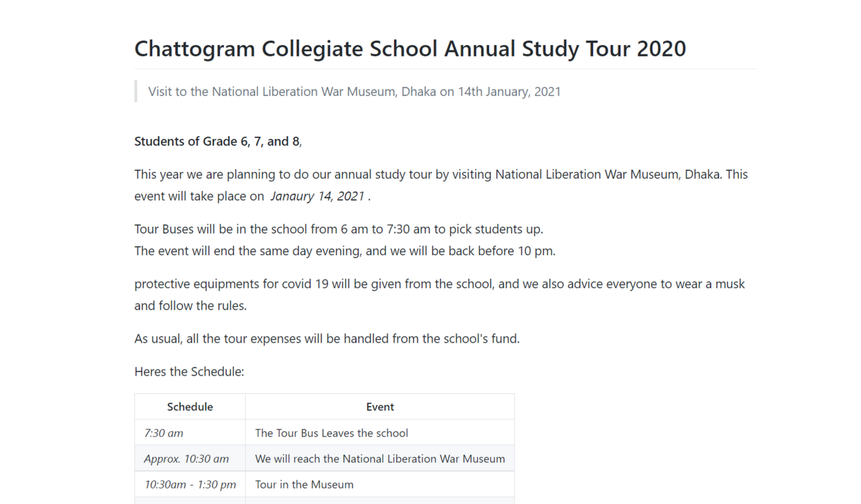Click the 'The Tour Bus Leaves the school' cell

pyautogui.click(x=380, y=433)
